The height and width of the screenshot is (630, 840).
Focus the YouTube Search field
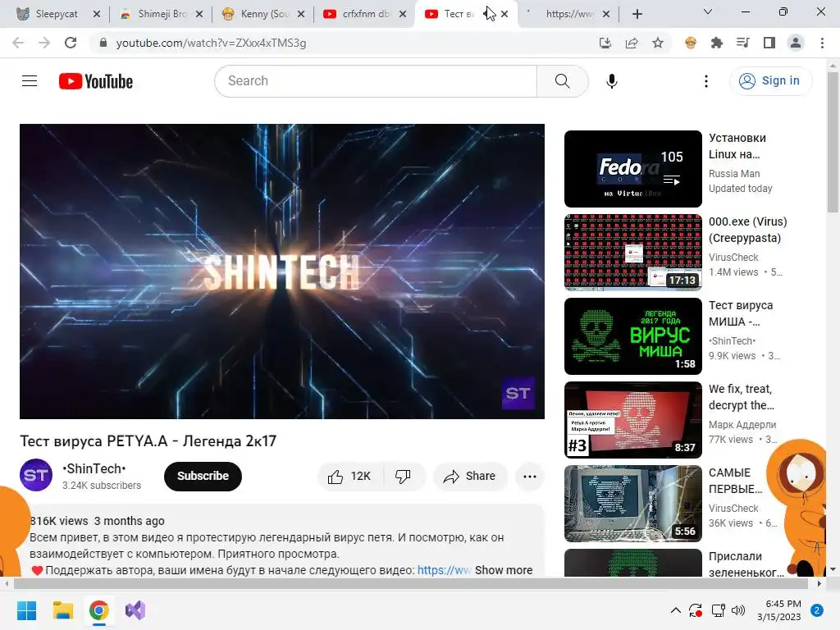point(376,81)
